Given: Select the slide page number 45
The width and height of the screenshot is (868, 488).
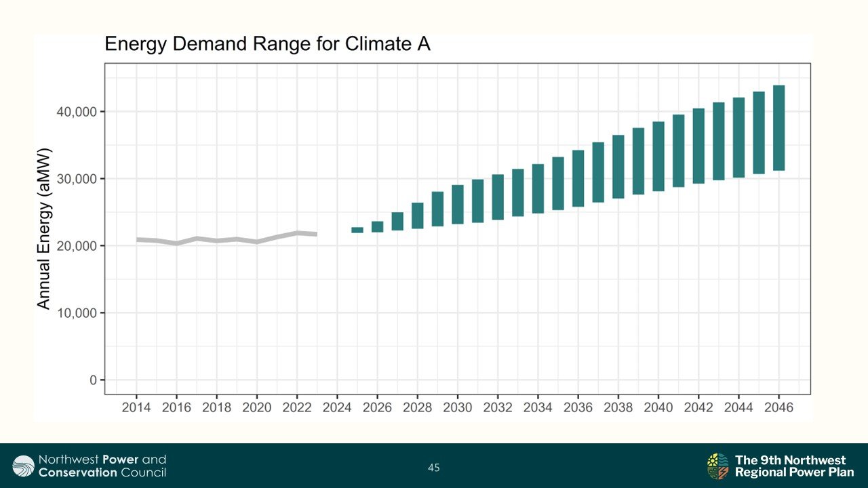Looking at the screenshot, I should coord(434,467).
